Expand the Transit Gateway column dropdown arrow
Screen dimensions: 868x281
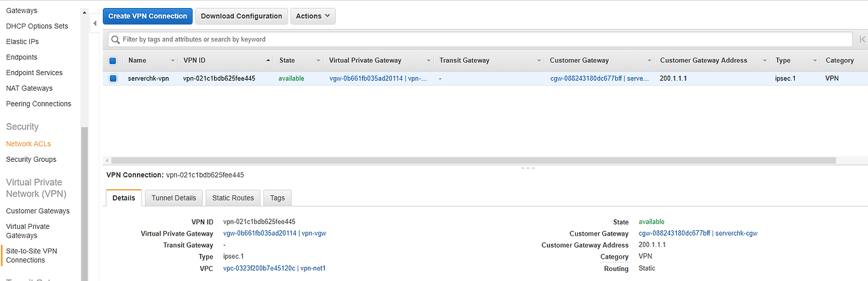pyautogui.click(x=538, y=61)
